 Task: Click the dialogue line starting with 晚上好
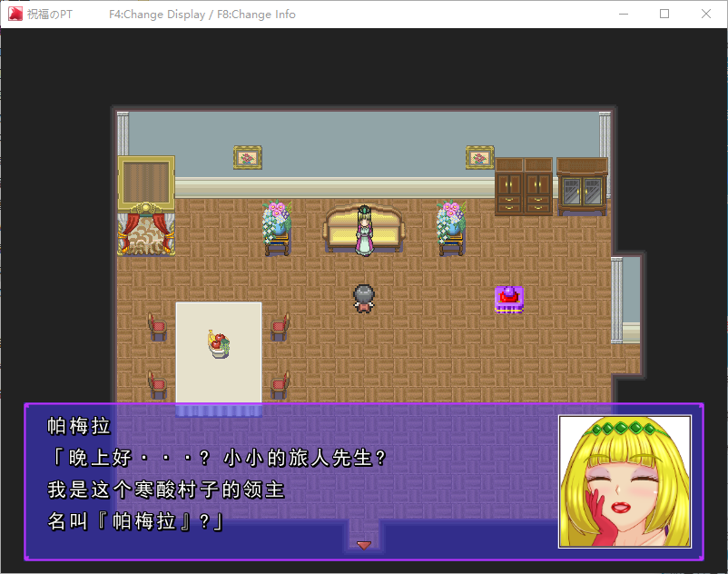coord(222,459)
